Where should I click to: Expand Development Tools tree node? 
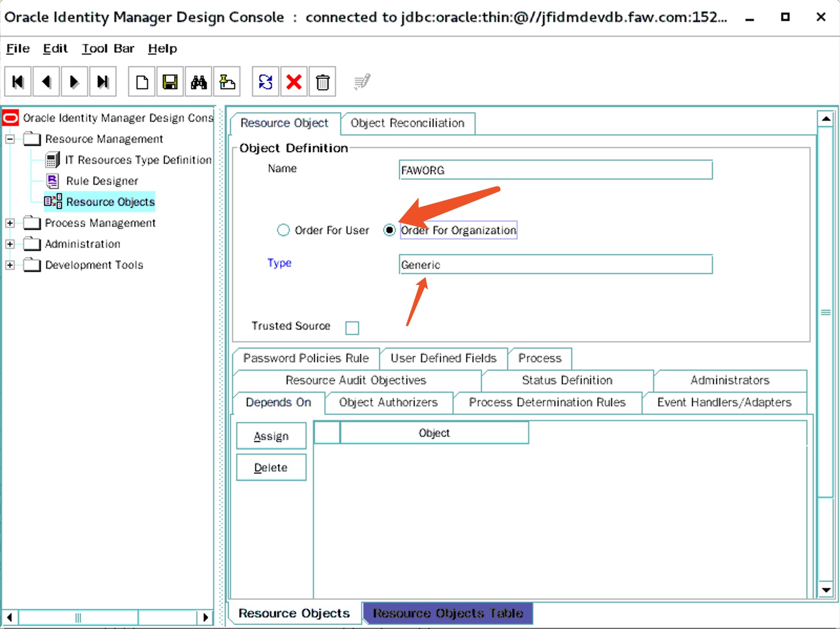tap(10, 265)
